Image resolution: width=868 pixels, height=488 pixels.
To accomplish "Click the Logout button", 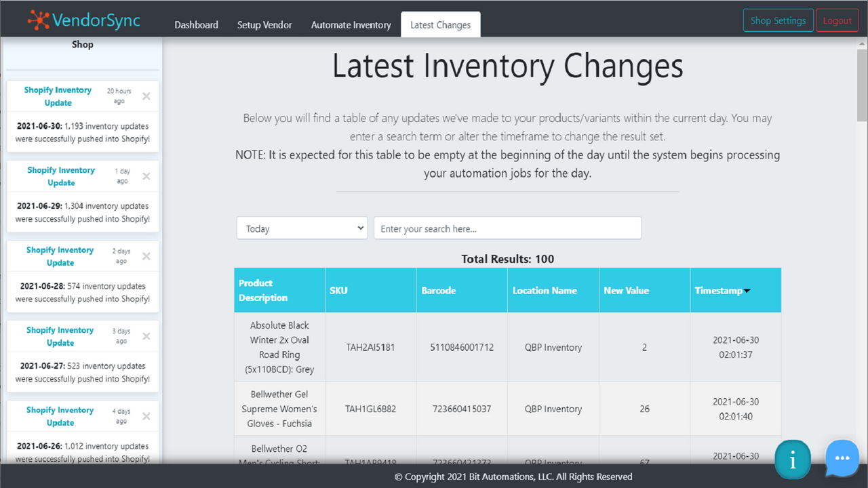I will point(837,20).
